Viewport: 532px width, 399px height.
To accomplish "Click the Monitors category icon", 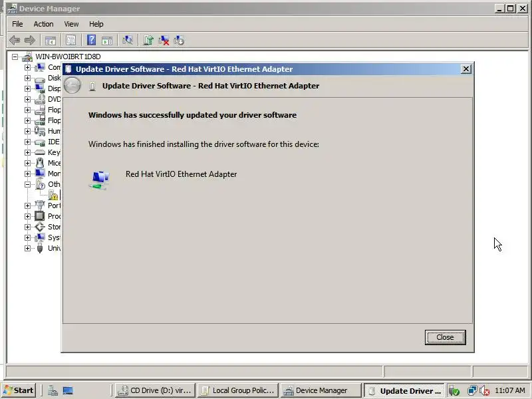I will click(40, 174).
